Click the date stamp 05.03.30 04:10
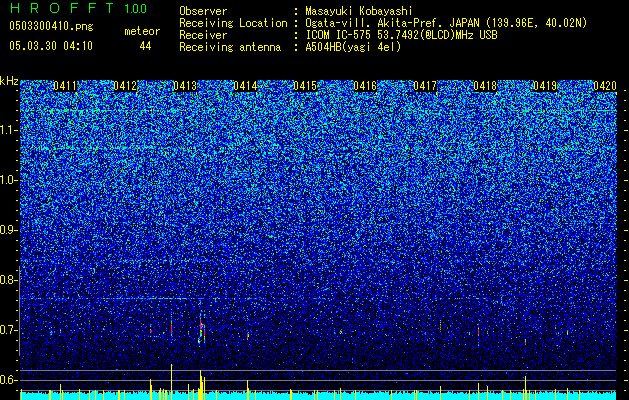Viewport: 629px width, 400px height. tap(51, 46)
